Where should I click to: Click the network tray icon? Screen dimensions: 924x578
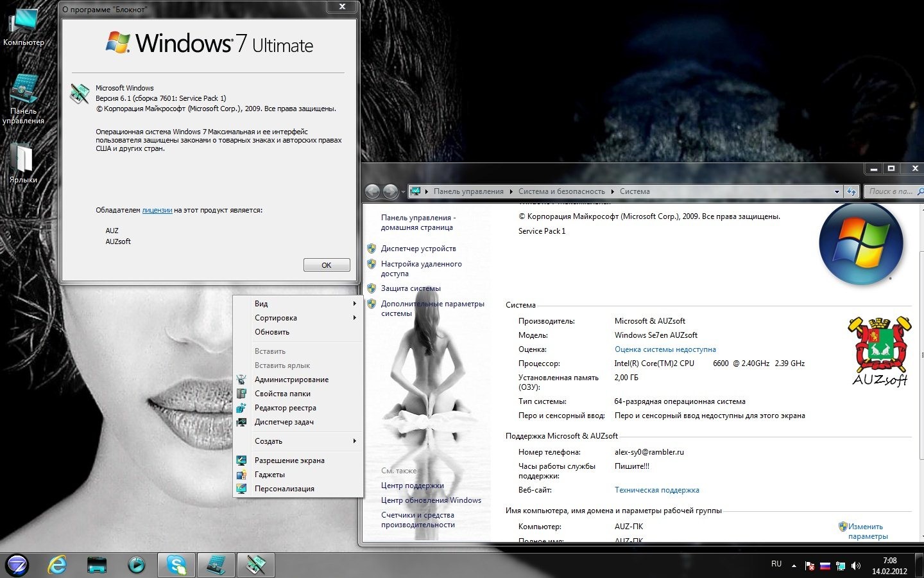coord(841,566)
